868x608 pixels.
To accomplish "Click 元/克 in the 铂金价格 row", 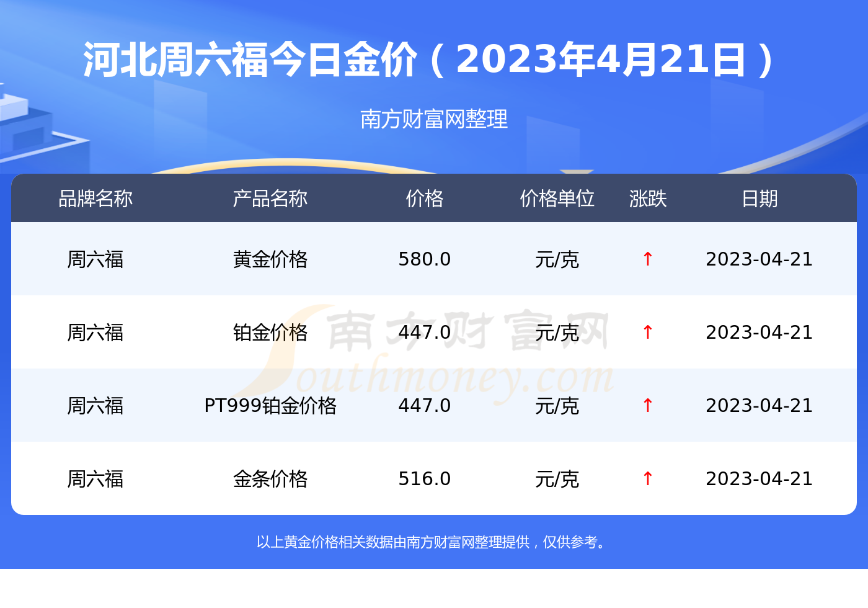I will pos(557,332).
